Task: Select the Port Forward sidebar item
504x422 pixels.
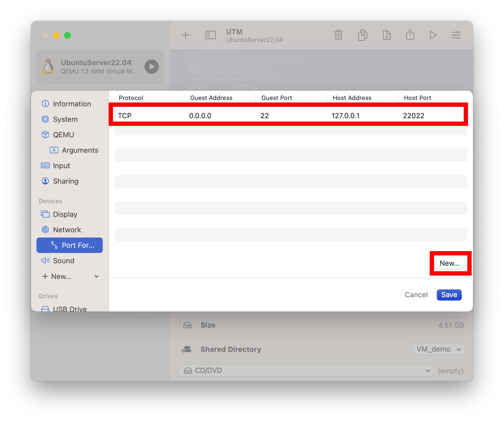Action: click(70, 245)
